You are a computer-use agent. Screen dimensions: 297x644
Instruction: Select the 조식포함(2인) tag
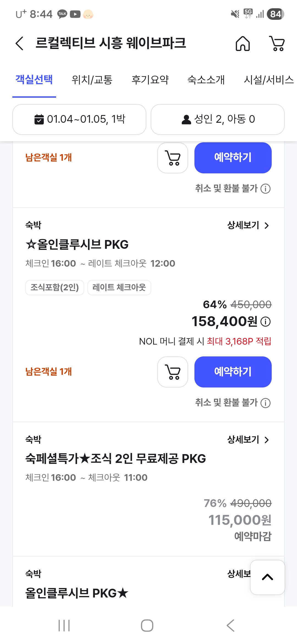[54, 288]
